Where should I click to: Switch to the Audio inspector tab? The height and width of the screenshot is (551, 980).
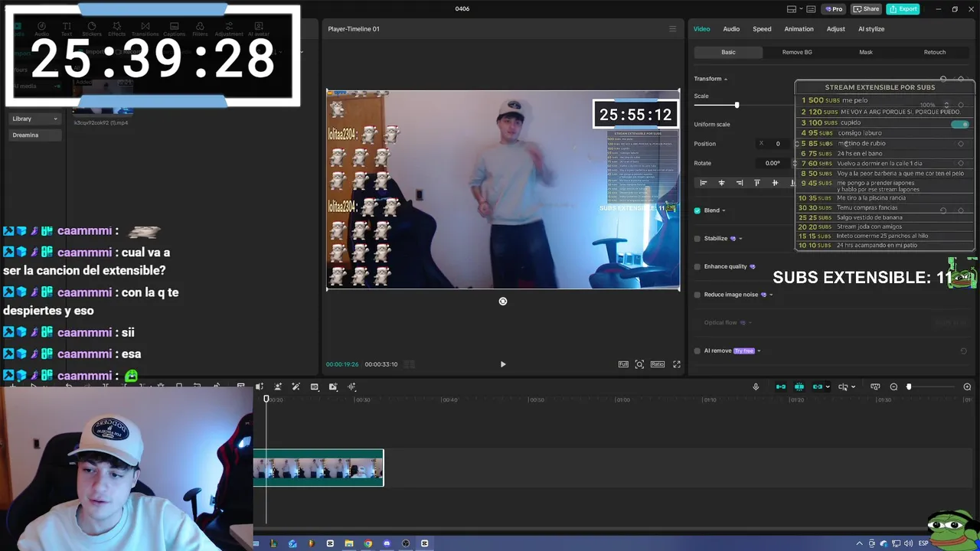pyautogui.click(x=731, y=29)
